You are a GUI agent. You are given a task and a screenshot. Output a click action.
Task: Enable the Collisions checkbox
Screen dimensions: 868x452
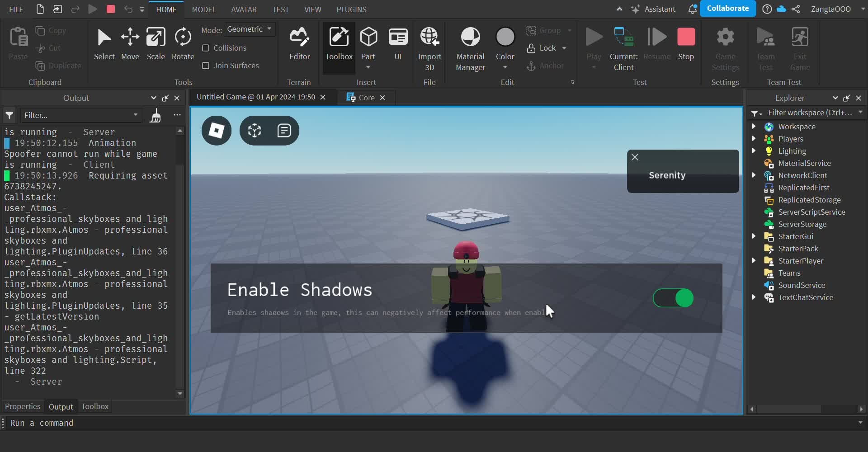point(206,48)
